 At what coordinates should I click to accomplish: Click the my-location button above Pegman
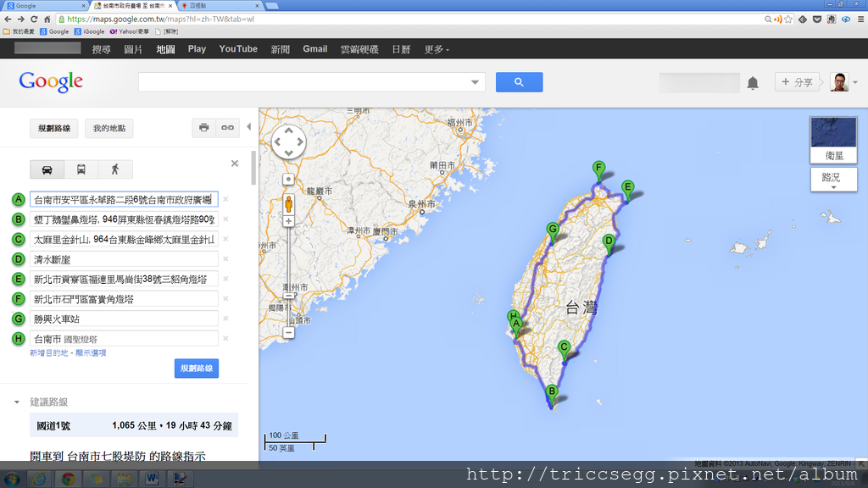[x=288, y=180]
